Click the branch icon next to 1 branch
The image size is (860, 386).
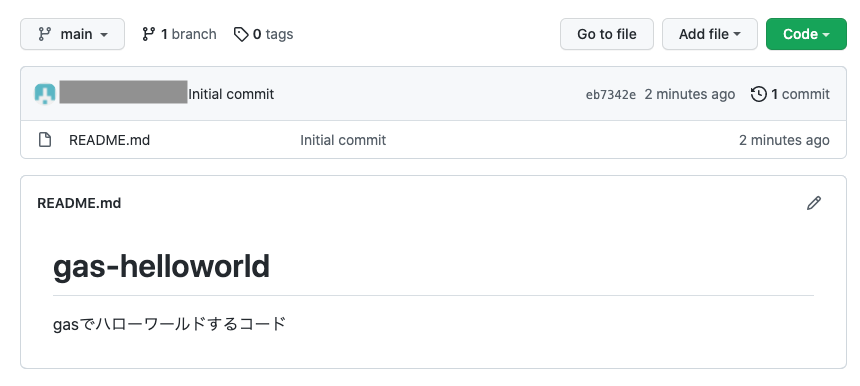148,34
